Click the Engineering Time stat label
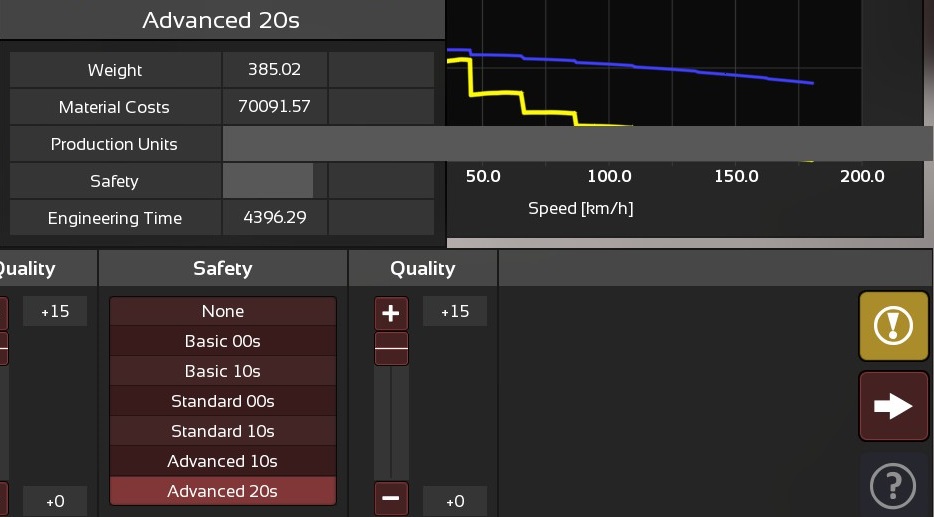 115,218
